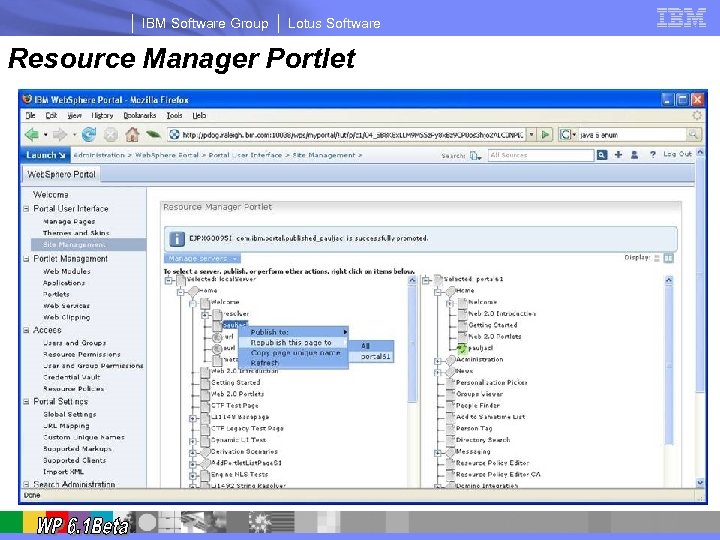
Task: Open the Bookmarks menu
Action: coord(140,115)
